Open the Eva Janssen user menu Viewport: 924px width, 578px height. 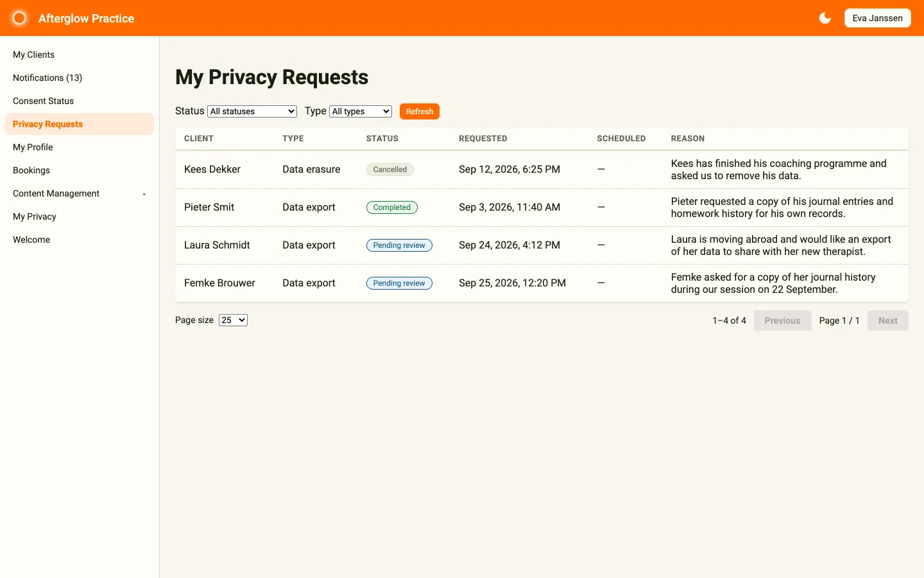[x=877, y=18]
